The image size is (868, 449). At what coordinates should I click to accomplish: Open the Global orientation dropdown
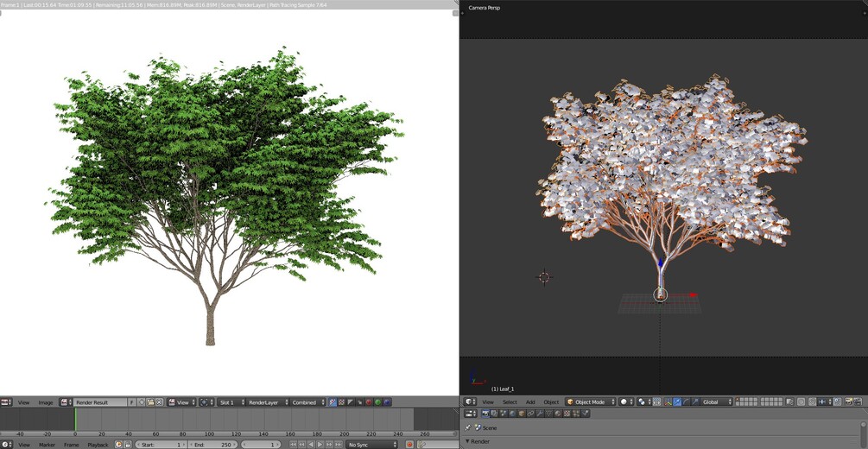click(x=717, y=402)
